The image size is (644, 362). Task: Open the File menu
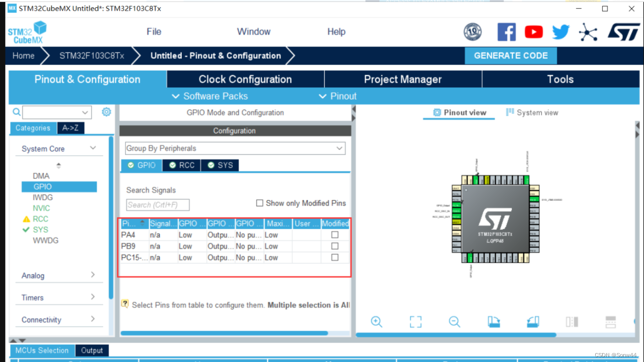coord(154,31)
